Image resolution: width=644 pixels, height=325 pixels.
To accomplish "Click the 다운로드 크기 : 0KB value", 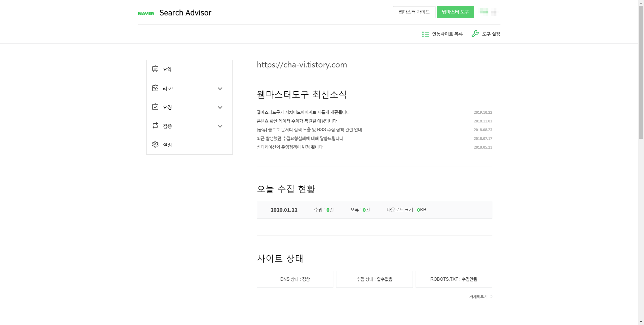I will [407, 210].
